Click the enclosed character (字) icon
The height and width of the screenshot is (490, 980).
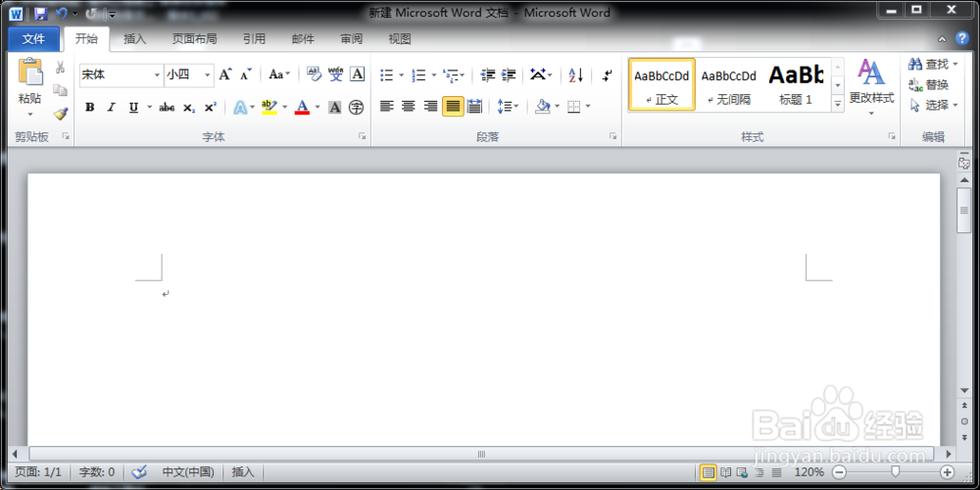coord(357,108)
